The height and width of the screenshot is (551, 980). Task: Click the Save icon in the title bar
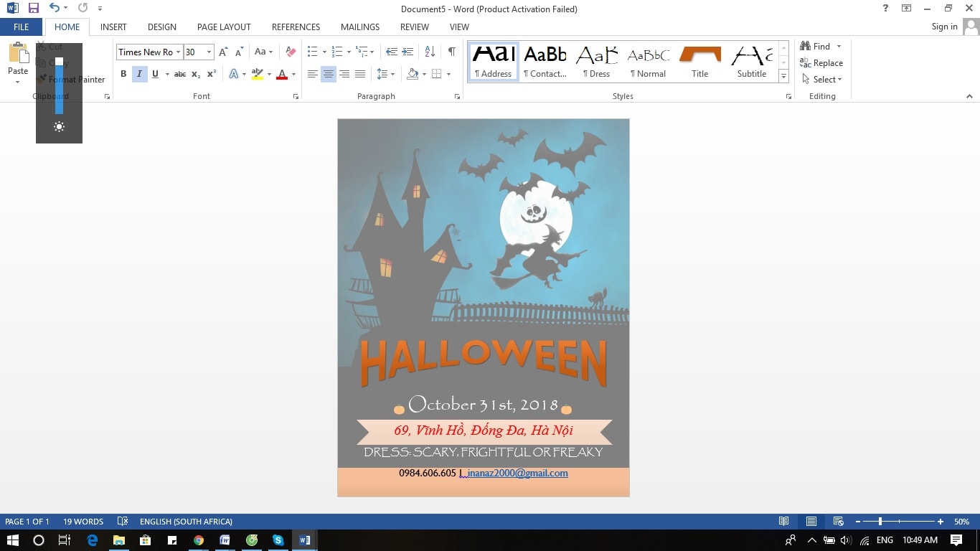(x=34, y=9)
